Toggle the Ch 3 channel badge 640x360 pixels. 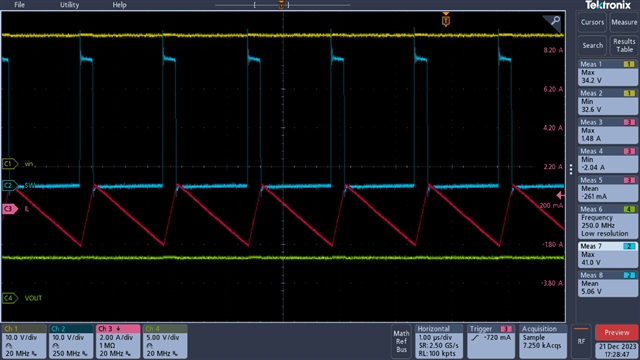click(x=118, y=341)
